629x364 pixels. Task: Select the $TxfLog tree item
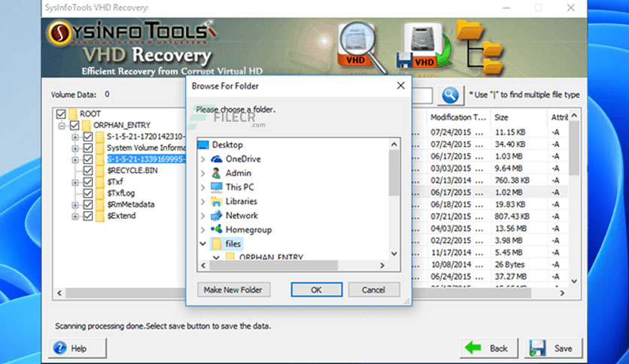[120, 193]
